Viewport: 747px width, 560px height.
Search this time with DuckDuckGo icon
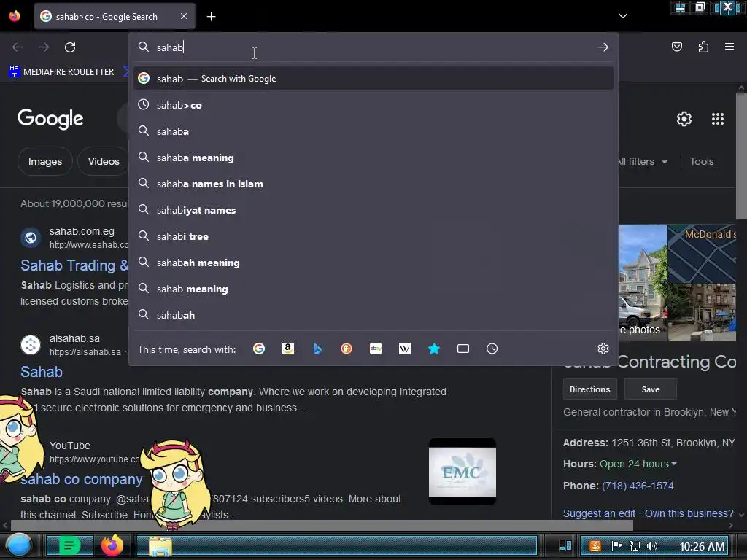pos(347,349)
